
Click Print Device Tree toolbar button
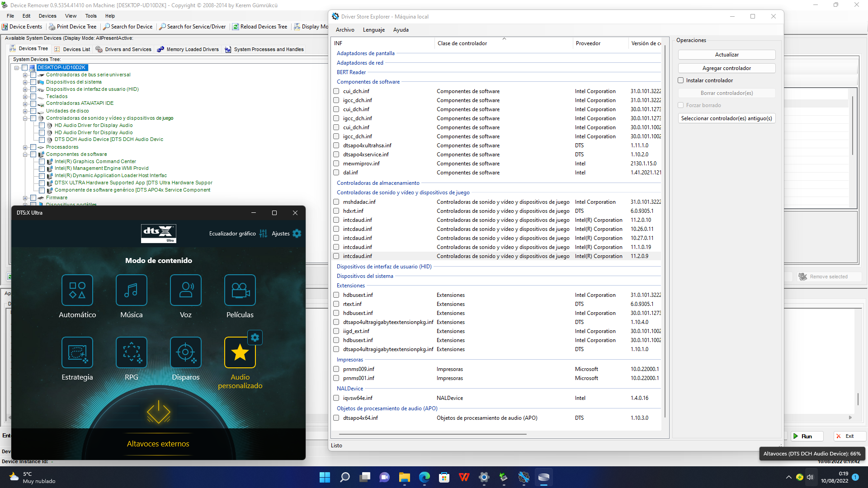pos(73,27)
